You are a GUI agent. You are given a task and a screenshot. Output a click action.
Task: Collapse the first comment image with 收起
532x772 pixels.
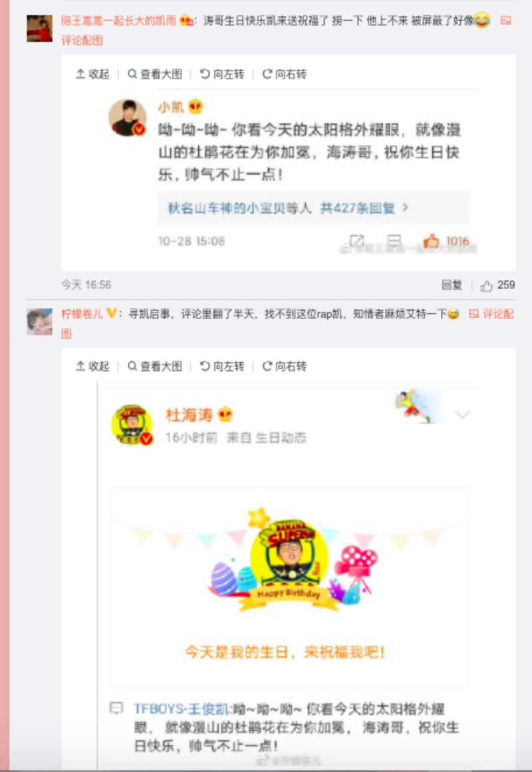[92, 74]
